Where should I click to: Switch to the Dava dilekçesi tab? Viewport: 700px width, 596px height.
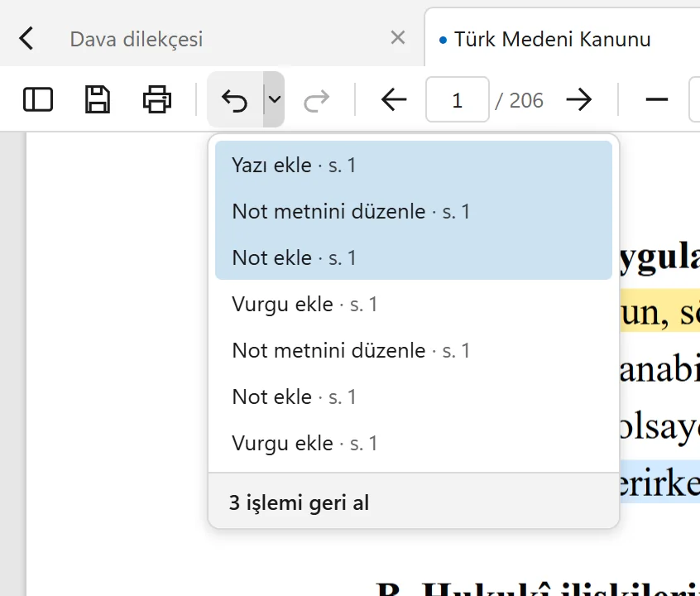137,39
